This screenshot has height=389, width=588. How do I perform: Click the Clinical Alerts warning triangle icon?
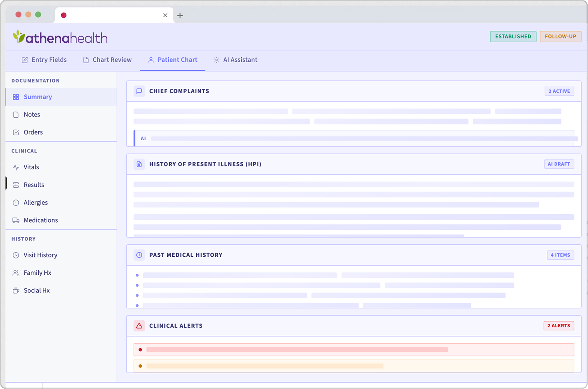pyautogui.click(x=139, y=326)
